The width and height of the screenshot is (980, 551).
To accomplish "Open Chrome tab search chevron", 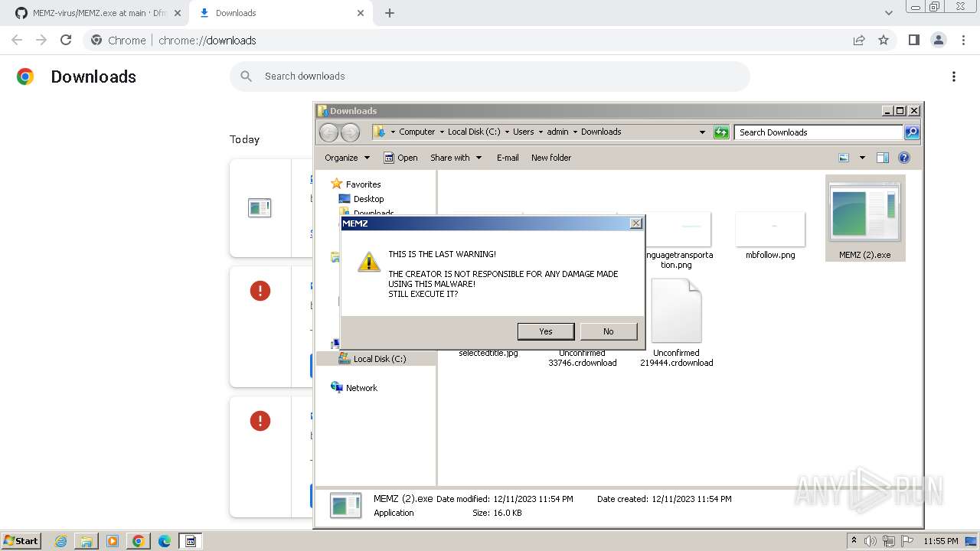I will [889, 13].
